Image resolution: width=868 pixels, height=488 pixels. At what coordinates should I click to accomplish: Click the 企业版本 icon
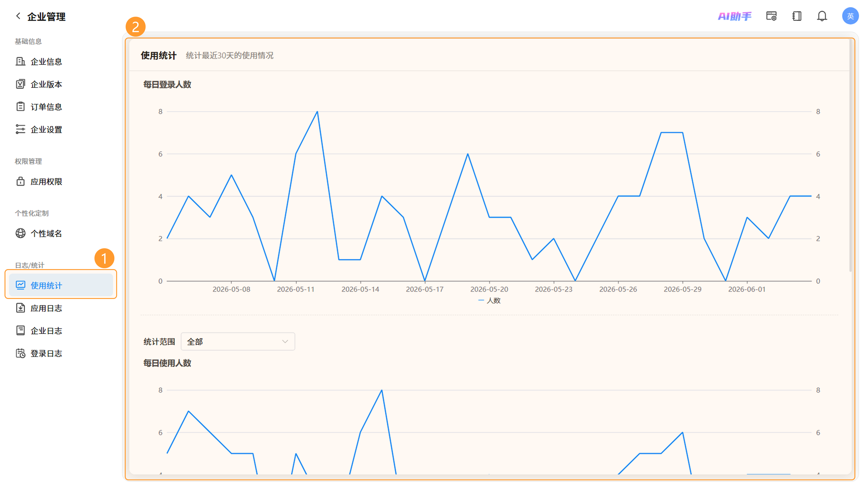21,84
